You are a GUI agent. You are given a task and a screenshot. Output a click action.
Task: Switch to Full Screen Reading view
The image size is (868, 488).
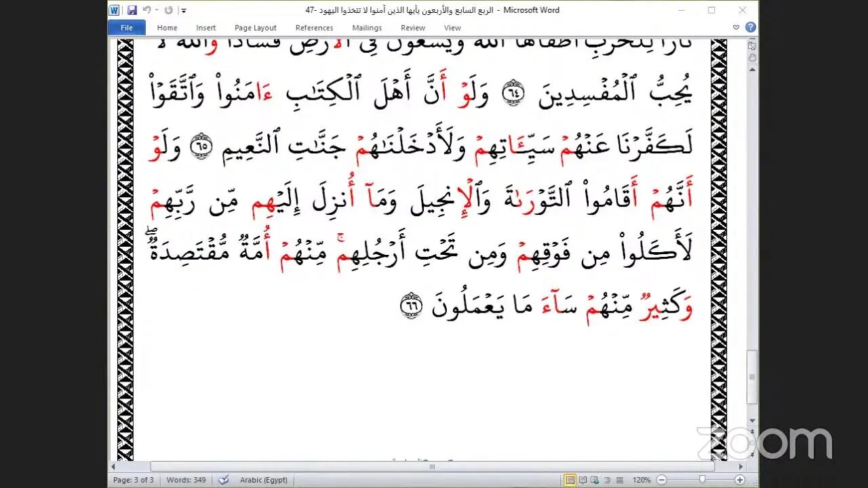pos(583,480)
